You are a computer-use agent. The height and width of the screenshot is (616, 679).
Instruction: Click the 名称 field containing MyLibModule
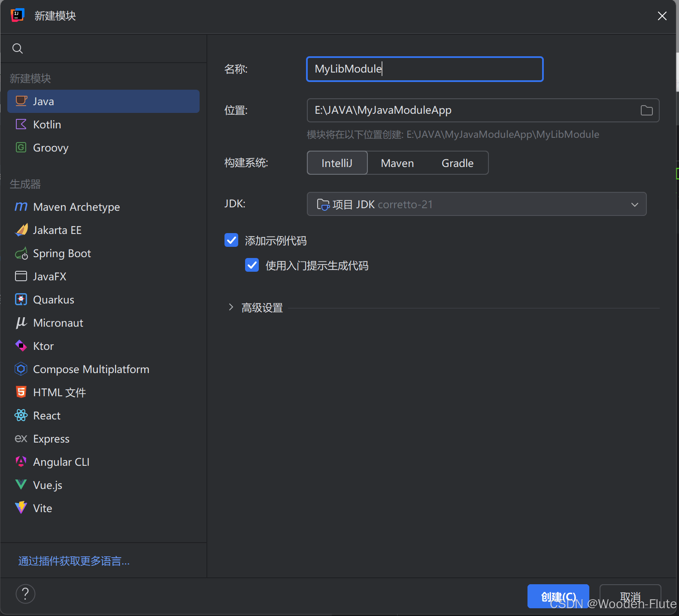tap(425, 69)
